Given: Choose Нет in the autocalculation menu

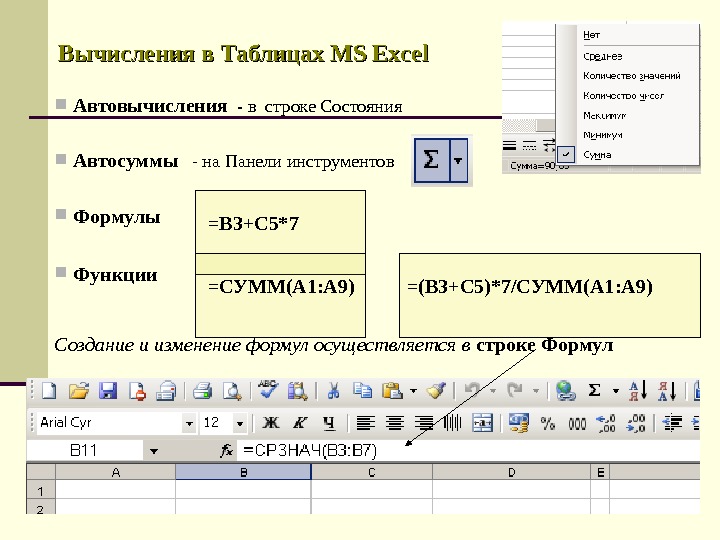Looking at the screenshot, I should pos(591,35).
